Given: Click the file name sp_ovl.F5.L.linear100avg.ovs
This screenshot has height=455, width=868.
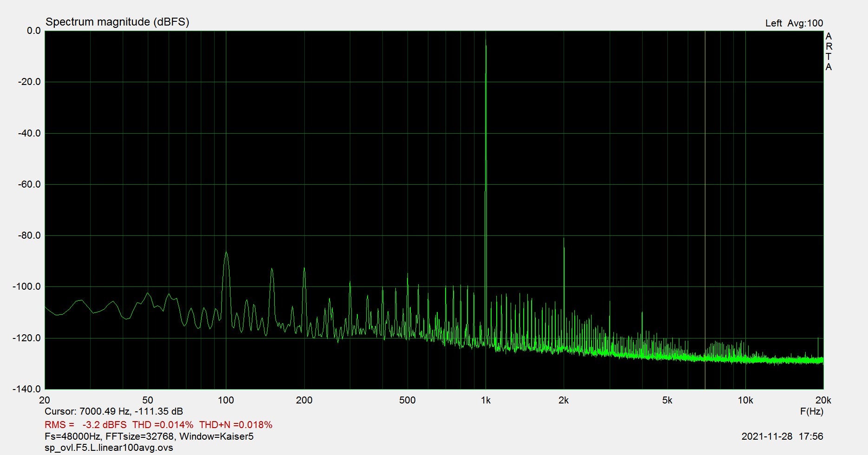Looking at the screenshot, I should [x=109, y=448].
